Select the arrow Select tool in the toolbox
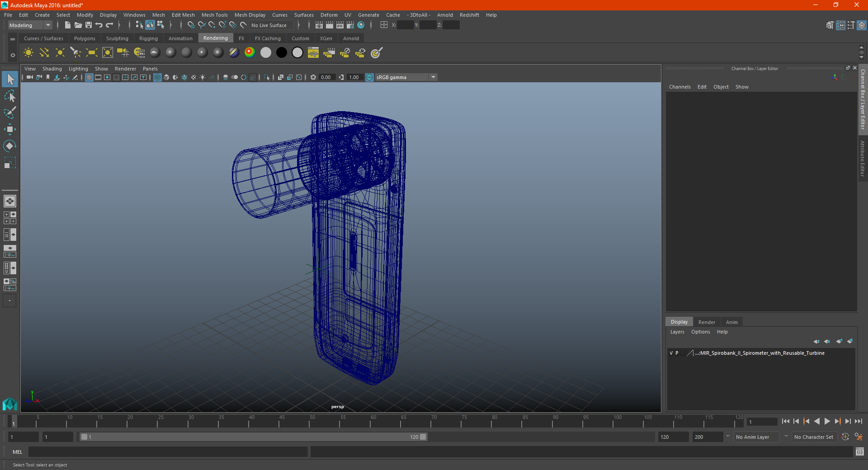The height and width of the screenshot is (470, 868). (10, 80)
